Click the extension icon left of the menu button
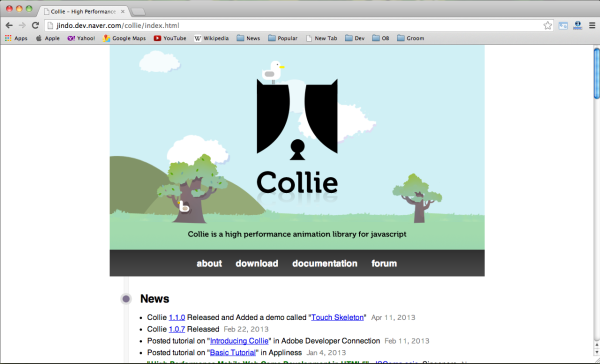600x364 pixels. [x=577, y=26]
